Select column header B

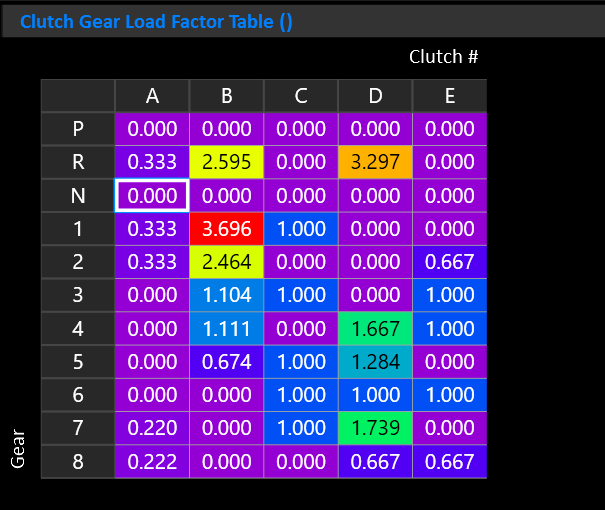226,96
